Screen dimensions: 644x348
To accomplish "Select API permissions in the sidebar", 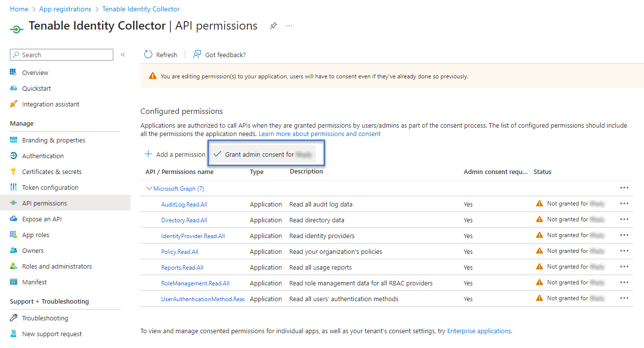I will (44, 203).
